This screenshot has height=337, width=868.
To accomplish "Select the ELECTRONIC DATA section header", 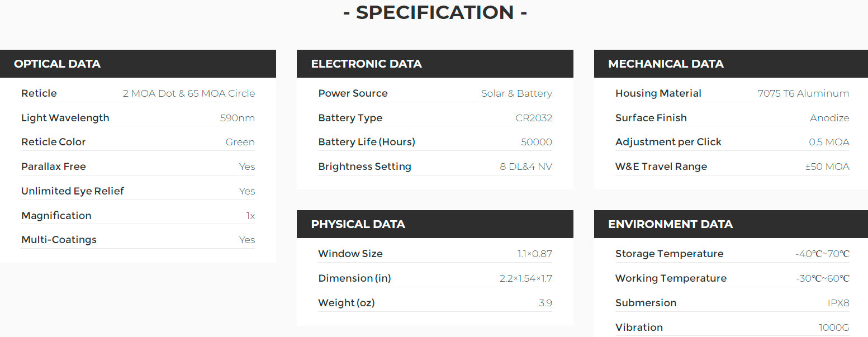I will tap(366, 64).
